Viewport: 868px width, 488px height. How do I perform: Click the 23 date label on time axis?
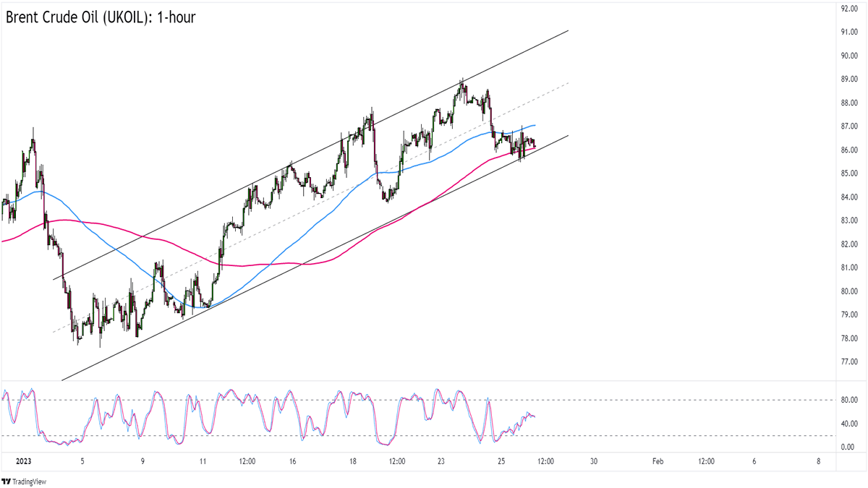(x=440, y=462)
